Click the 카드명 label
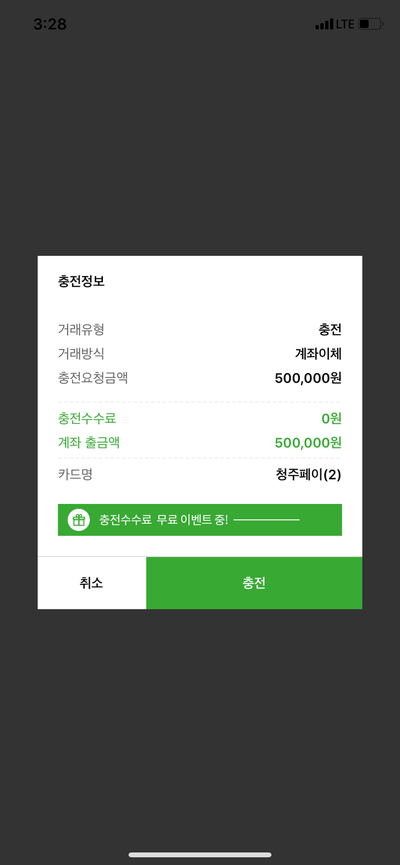Screen dimensions: 400x865 coord(75,474)
